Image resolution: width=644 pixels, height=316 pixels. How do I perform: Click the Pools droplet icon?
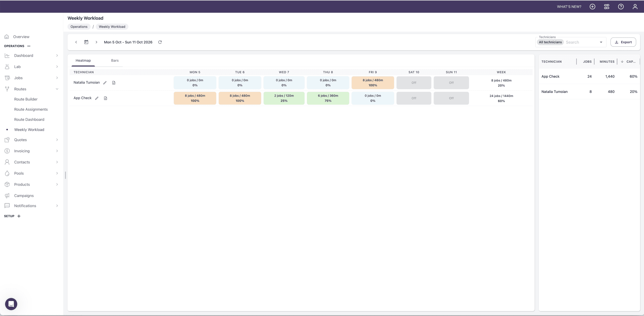pyautogui.click(x=7, y=173)
